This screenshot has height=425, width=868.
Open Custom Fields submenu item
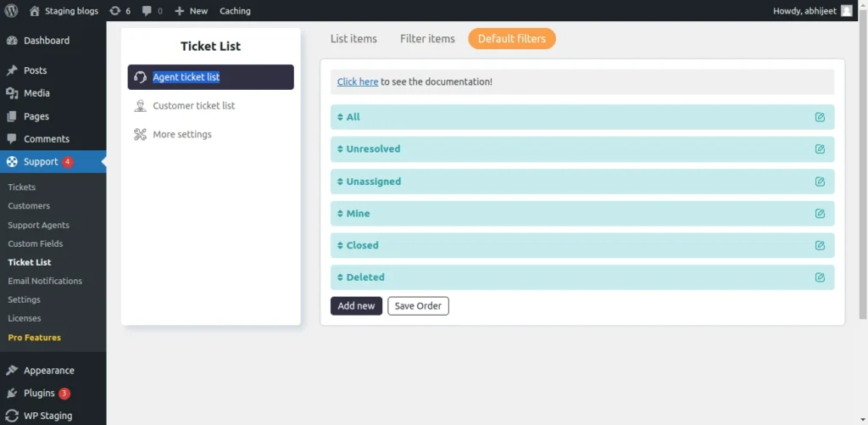tap(36, 243)
